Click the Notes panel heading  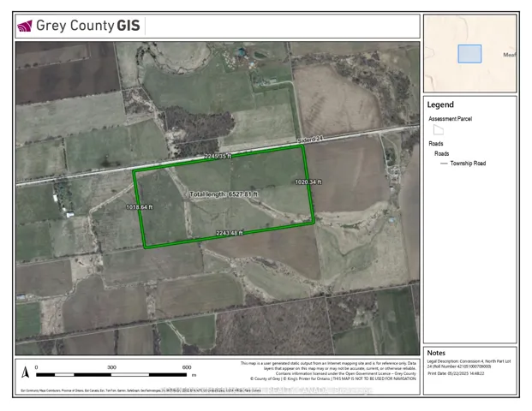point(436,353)
